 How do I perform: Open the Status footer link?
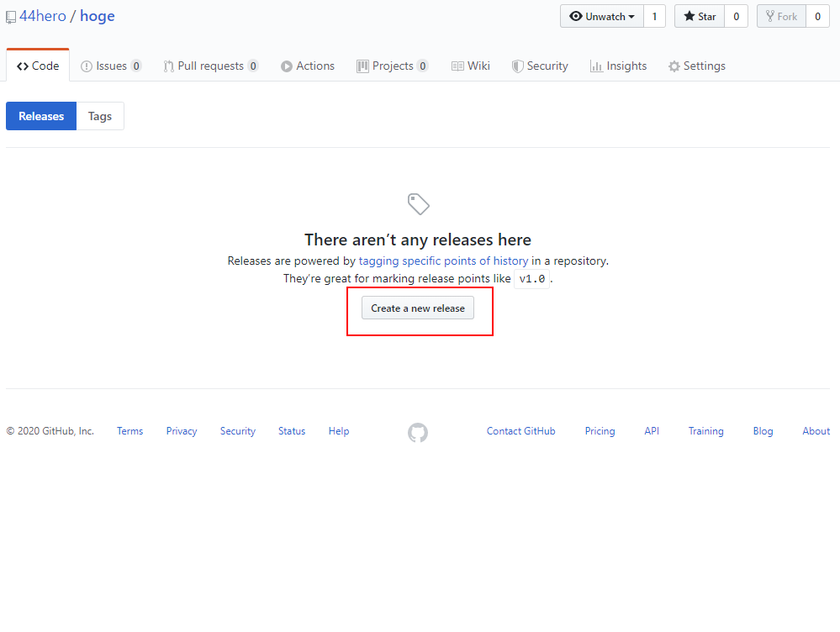pos(292,431)
